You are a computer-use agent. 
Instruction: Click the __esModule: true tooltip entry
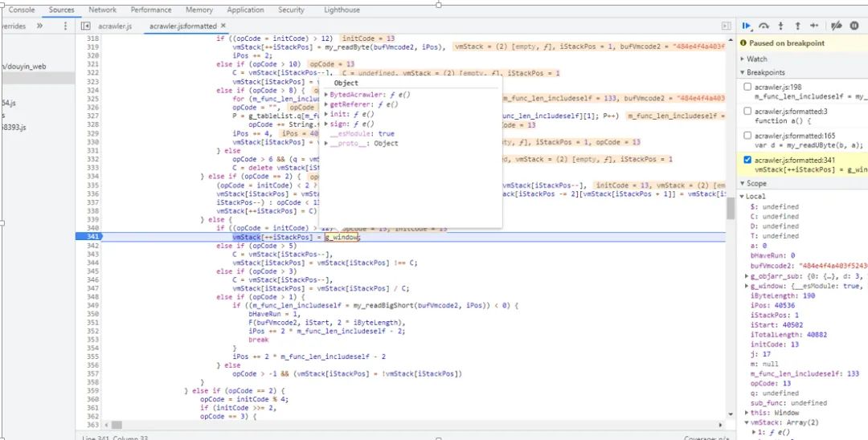pyautogui.click(x=362, y=134)
